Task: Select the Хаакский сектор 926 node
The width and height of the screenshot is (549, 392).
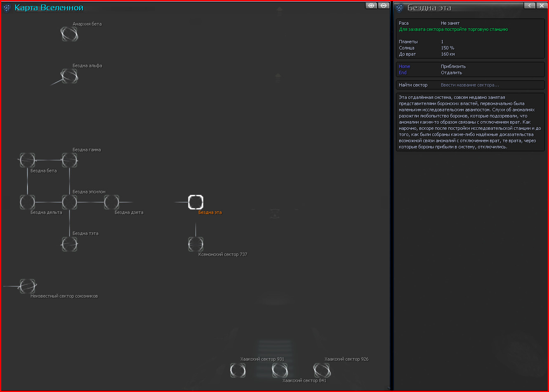Action: coord(322,370)
